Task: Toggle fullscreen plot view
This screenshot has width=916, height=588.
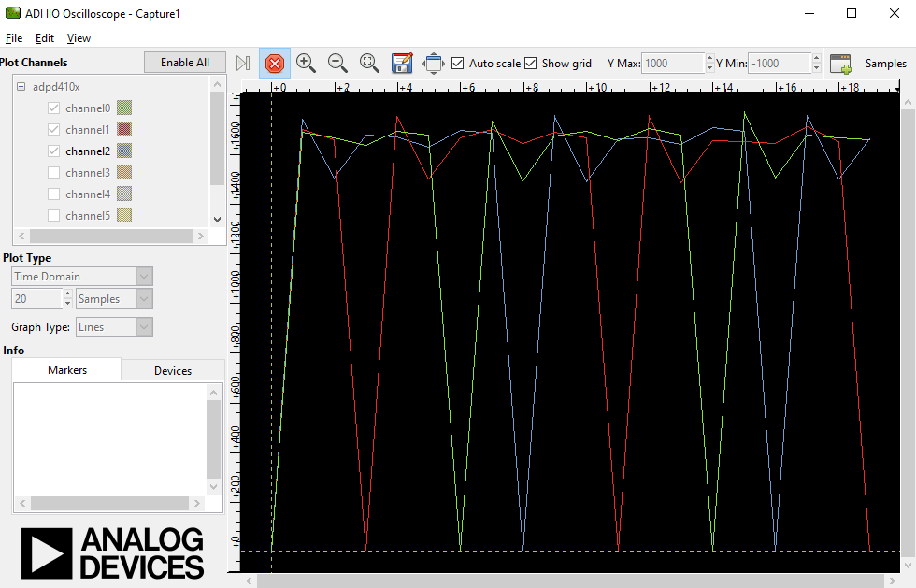Action: click(x=434, y=64)
